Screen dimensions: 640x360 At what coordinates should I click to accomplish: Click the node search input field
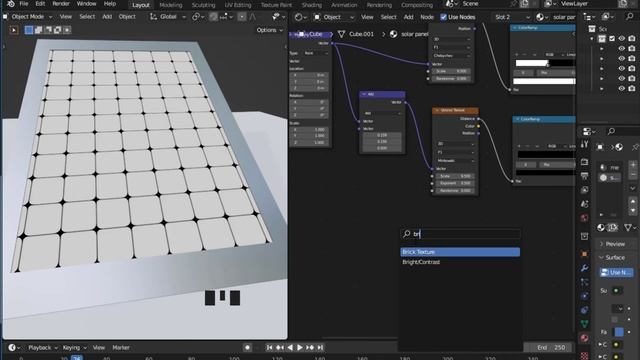460,234
